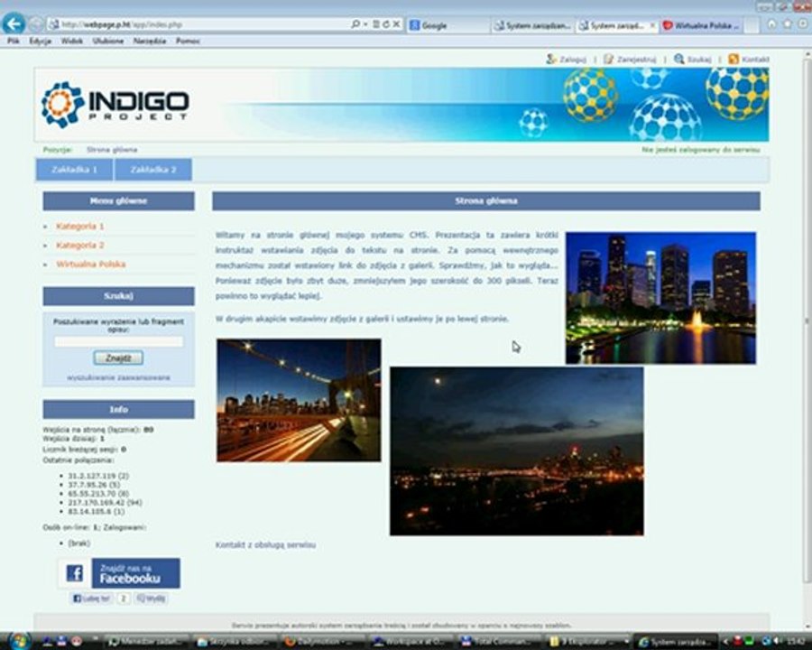This screenshot has height=650, width=812.
Task: Click the search magnifier in address bar
Action: pos(355,24)
